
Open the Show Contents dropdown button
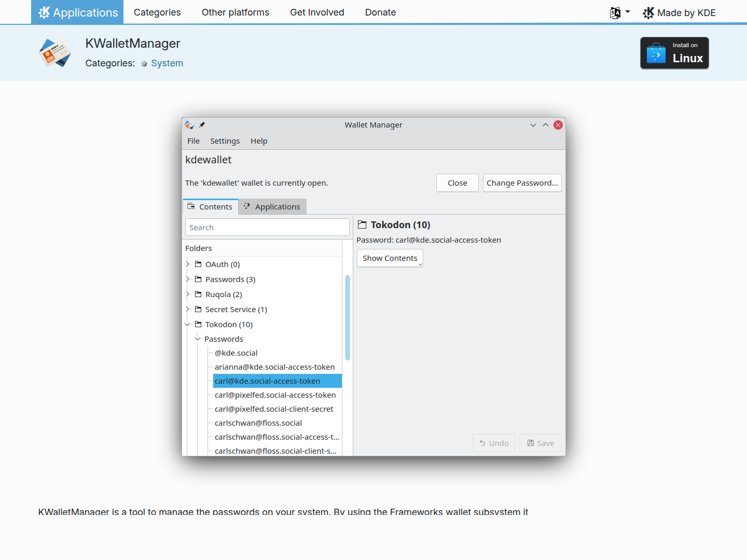390,258
